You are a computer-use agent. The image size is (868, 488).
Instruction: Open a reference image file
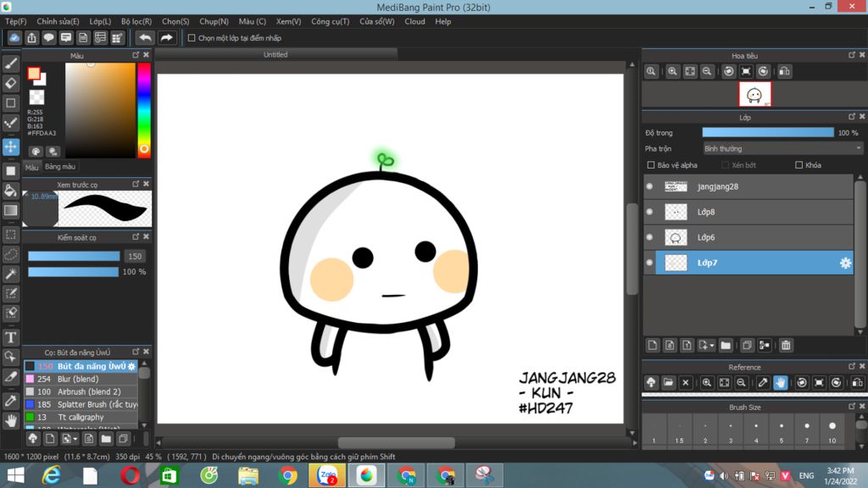668,383
